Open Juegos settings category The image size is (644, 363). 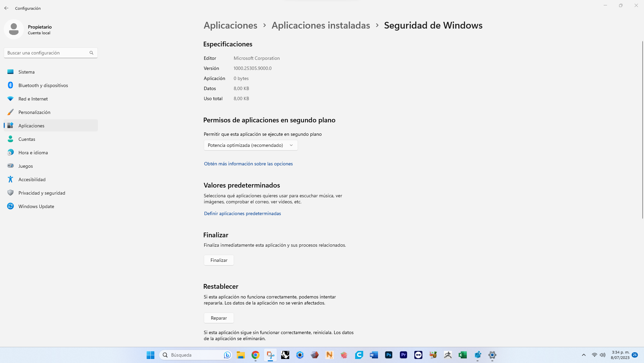(x=51, y=166)
